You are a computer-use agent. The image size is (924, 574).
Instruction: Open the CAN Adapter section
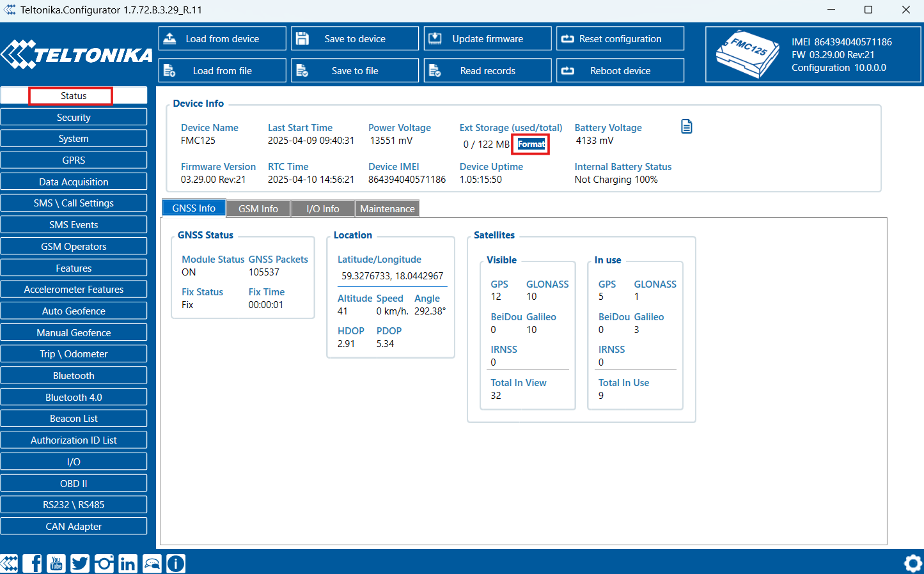pyautogui.click(x=74, y=527)
